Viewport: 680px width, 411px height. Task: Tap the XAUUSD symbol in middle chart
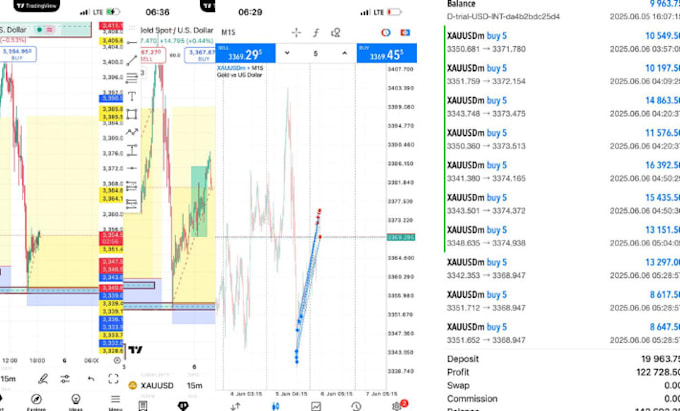click(x=151, y=385)
